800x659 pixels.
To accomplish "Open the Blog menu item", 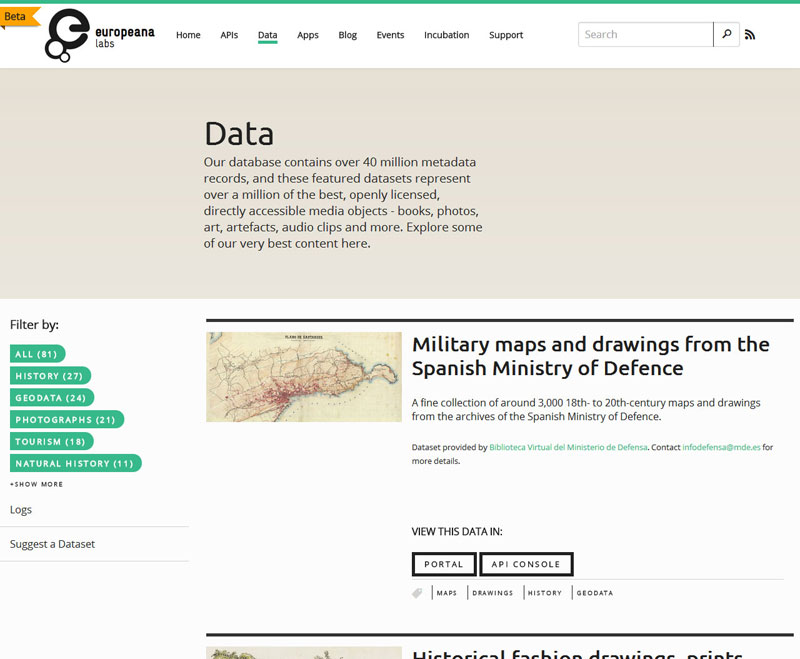I will pos(347,35).
